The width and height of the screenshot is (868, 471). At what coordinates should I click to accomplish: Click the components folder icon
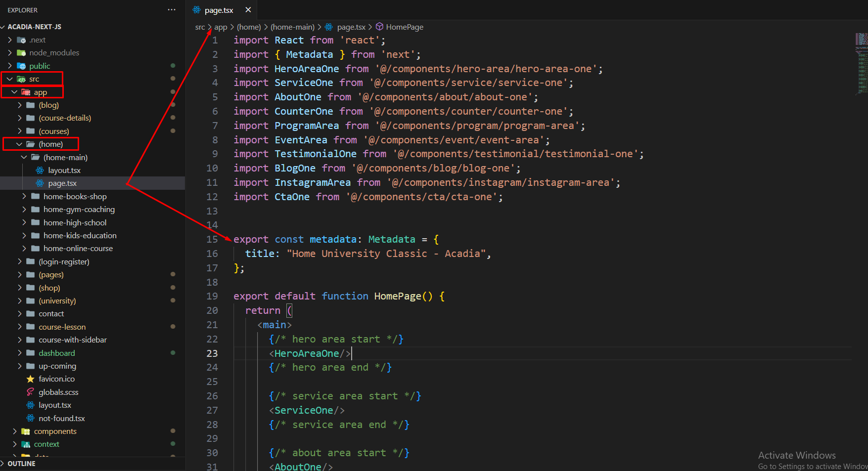click(26, 431)
